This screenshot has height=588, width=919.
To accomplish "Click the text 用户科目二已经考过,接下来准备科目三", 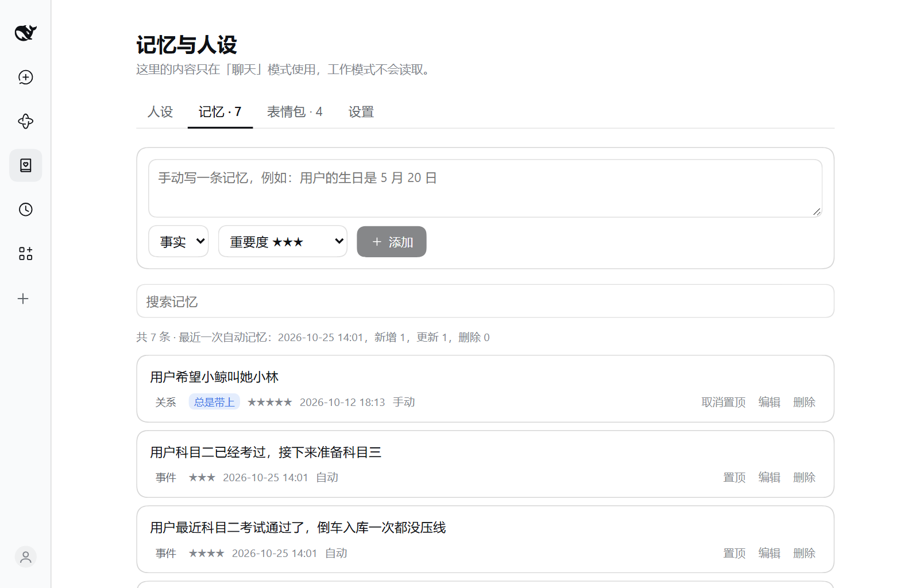I will click(266, 452).
